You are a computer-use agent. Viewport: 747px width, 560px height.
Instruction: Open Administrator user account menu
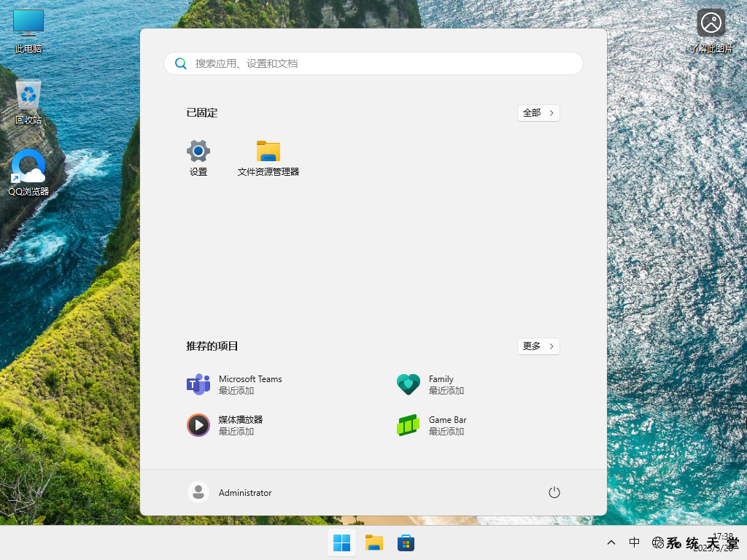pyautogui.click(x=230, y=492)
